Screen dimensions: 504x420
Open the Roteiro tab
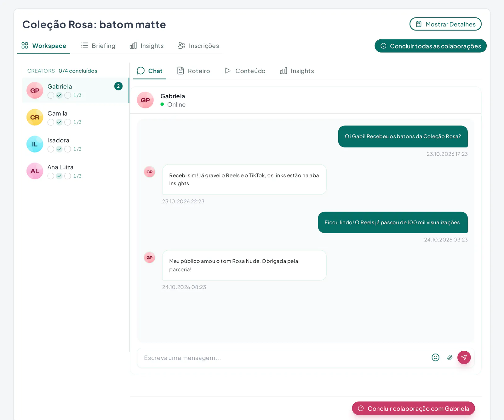coord(193,71)
